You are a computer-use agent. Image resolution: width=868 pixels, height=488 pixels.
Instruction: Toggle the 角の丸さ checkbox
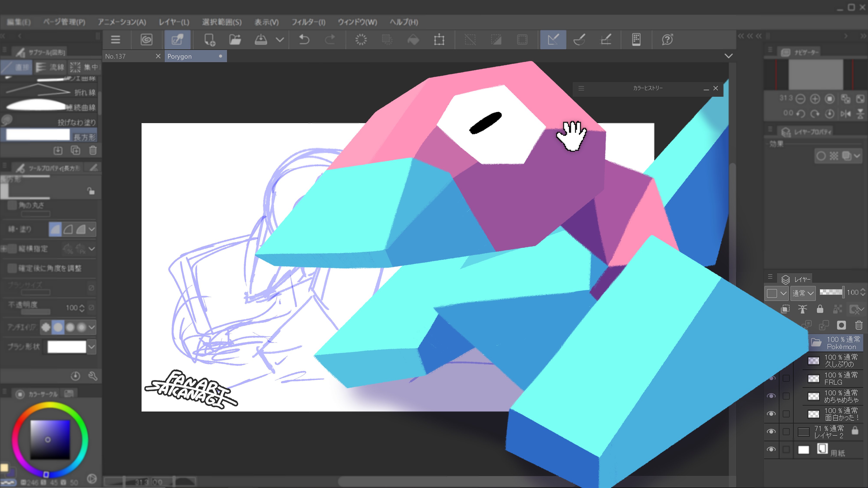tap(12, 205)
